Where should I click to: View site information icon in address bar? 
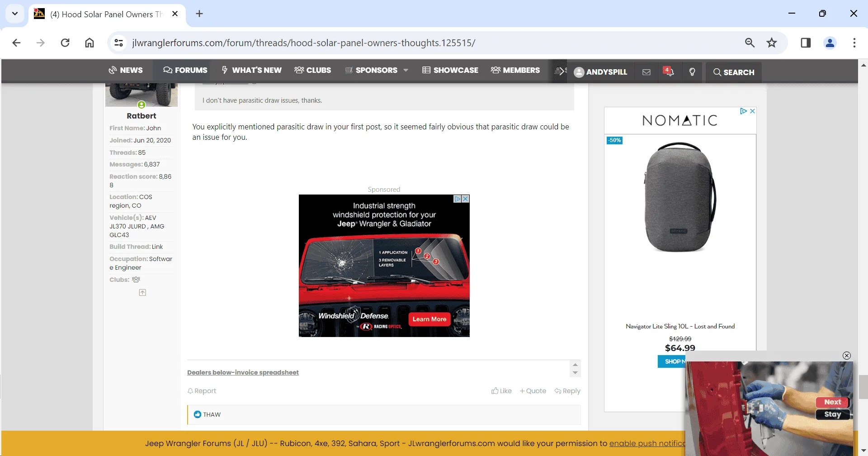[118, 43]
